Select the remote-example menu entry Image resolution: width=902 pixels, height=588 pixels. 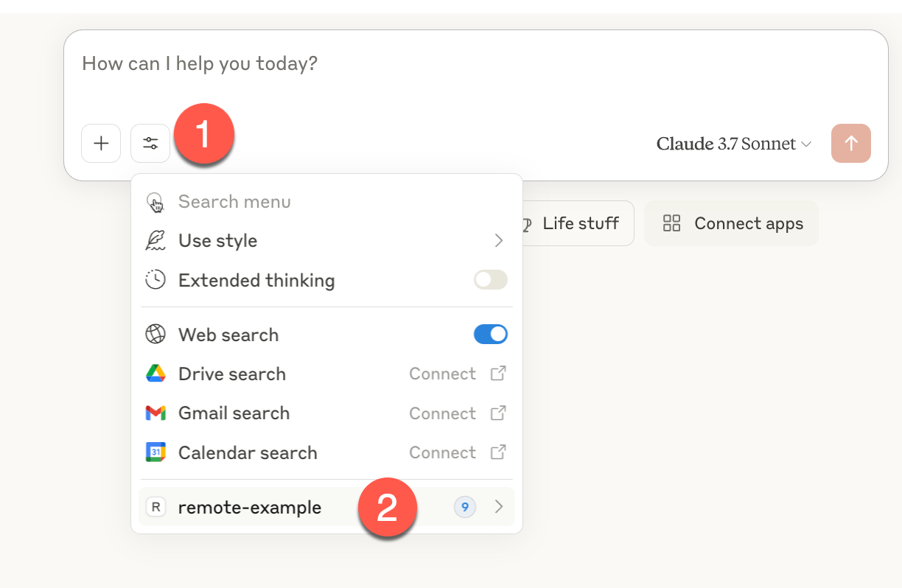pos(250,507)
